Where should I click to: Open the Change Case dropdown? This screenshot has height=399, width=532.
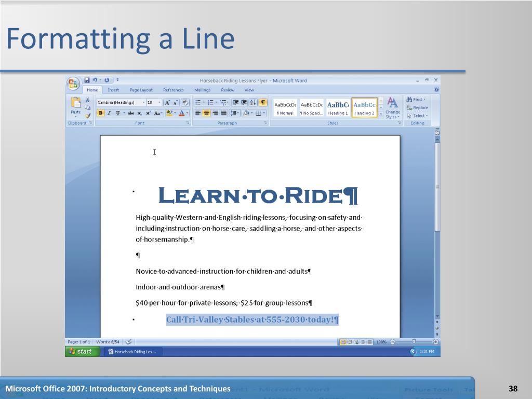158,113
